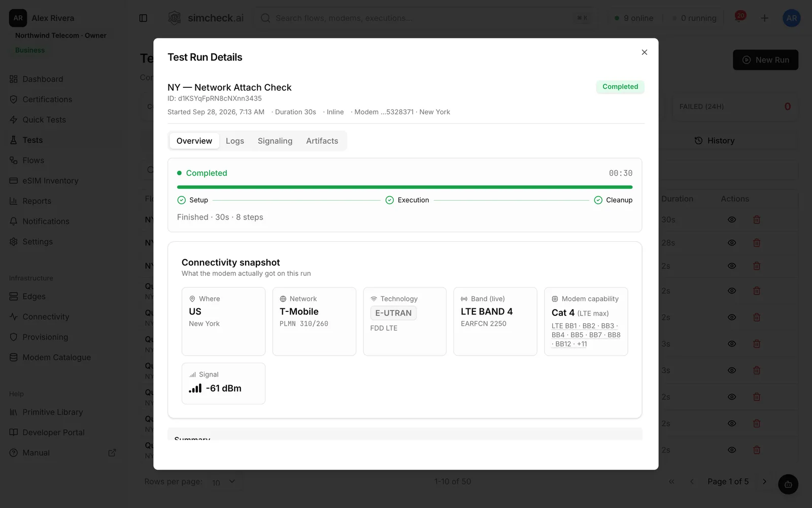Click the search flows input field
The height and width of the screenshot is (508, 812).
(x=424, y=18)
